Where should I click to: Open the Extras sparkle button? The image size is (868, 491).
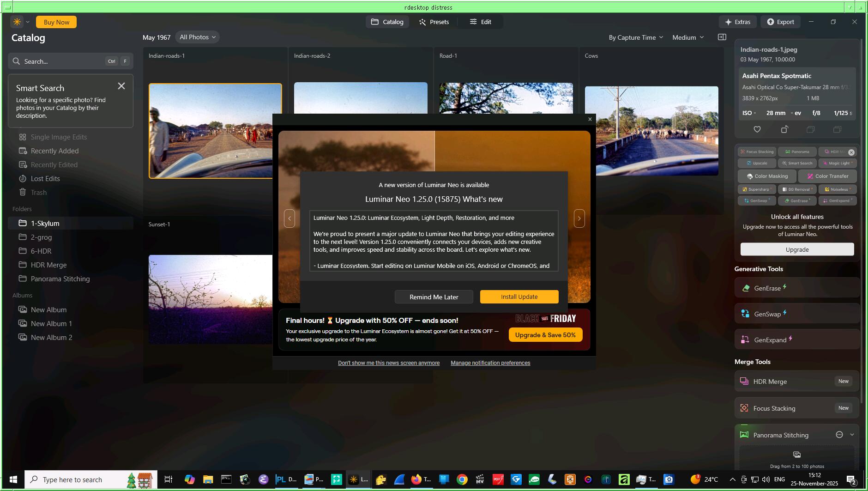click(x=737, y=22)
